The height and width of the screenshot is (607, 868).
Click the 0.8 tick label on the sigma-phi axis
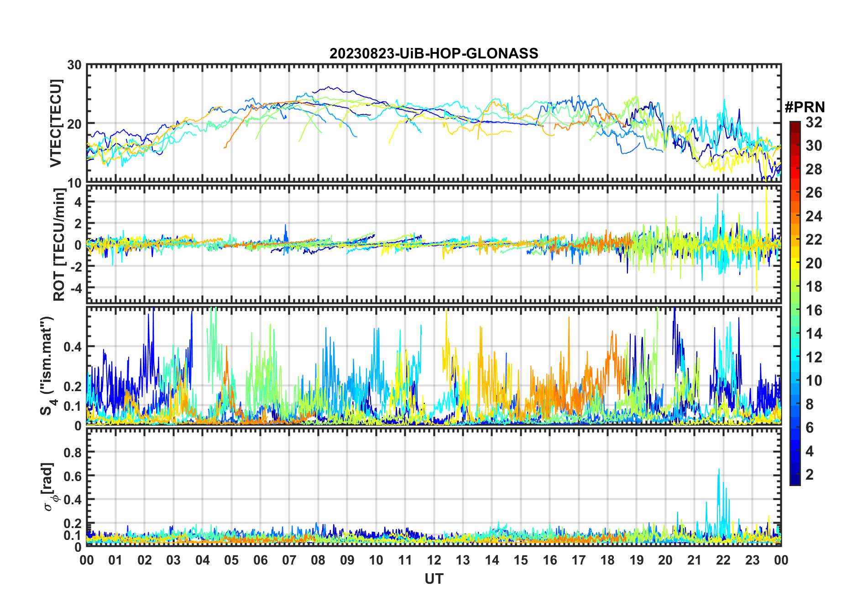(72, 452)
